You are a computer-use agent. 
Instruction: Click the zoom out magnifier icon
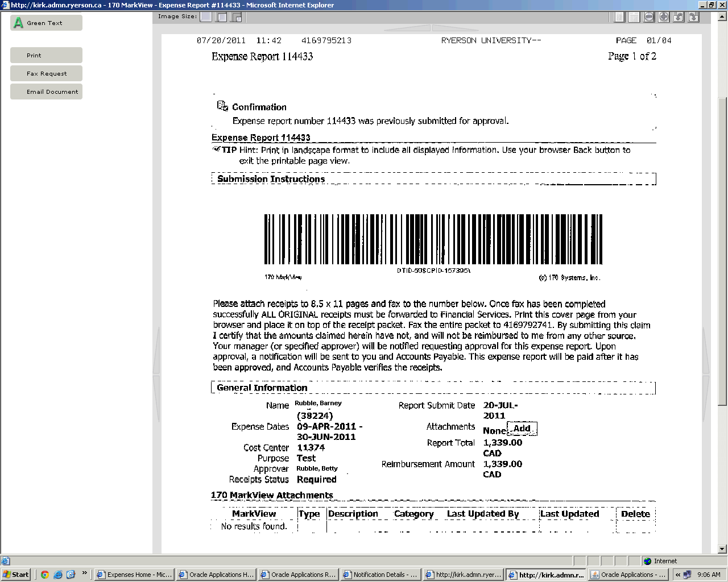649,17
